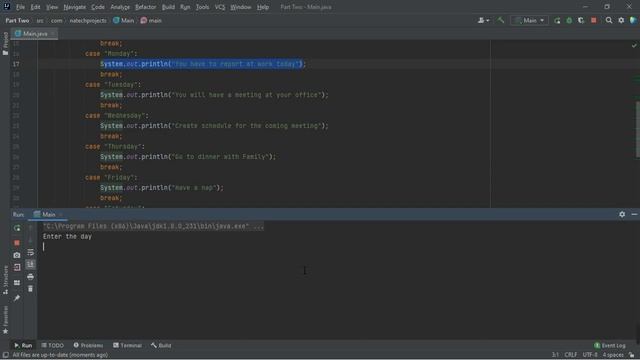Viewport: 640px width, 360px height.
Task: Open the Event Log
Action: [x=610, y=345]
